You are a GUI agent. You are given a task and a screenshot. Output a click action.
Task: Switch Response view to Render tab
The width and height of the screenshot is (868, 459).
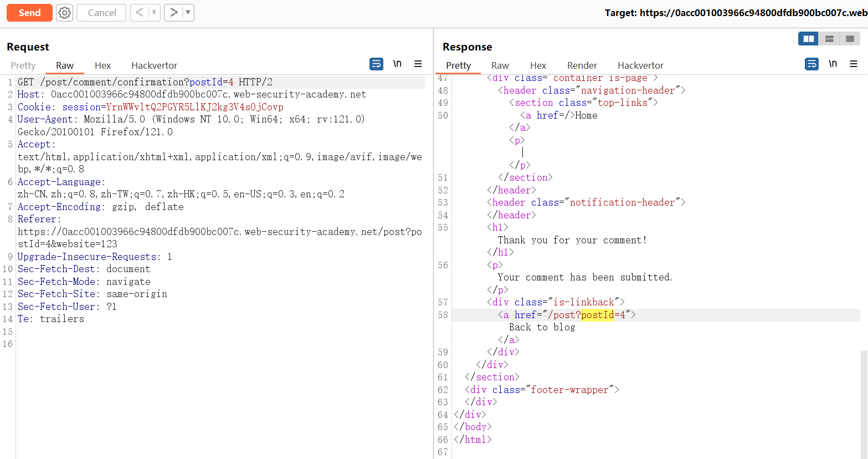[x=582, y=65]
